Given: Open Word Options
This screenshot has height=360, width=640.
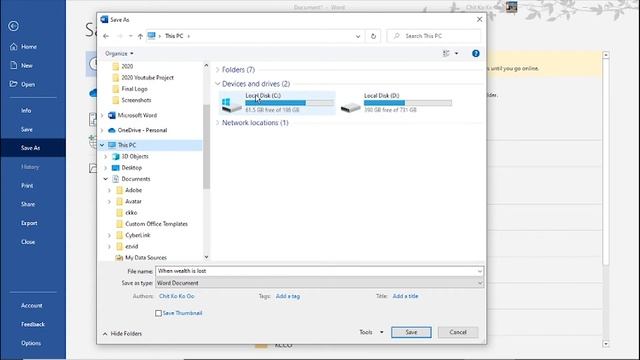Looking at the screenshot, I should coord(31,343).
